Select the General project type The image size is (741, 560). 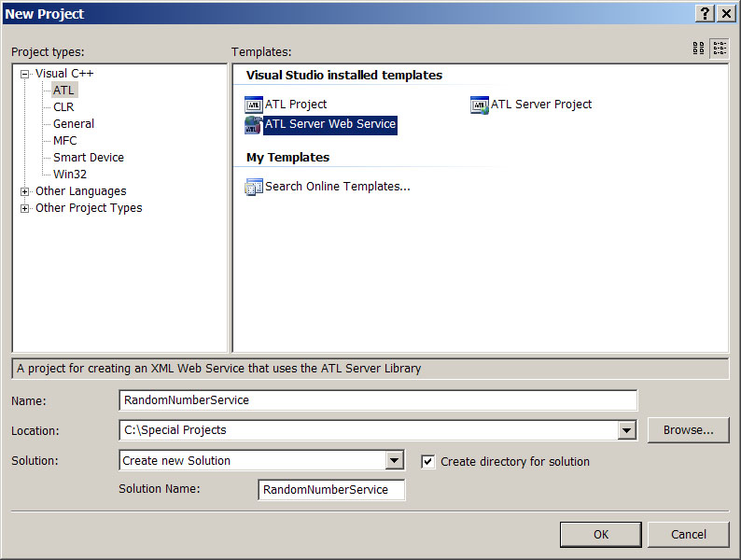coord(74,124)
